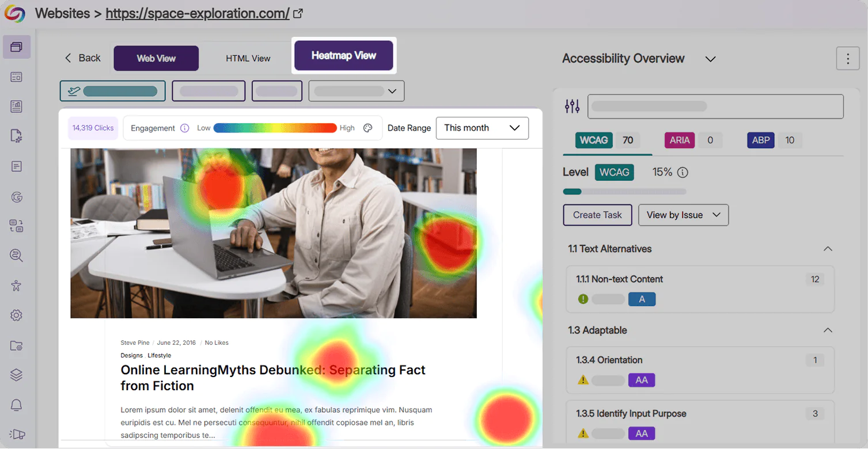Image resolution: width=868 pixels, height=449 pixels.
Task: Collapse the 1.1 Text Alternatives section
Action: point(828,249)
